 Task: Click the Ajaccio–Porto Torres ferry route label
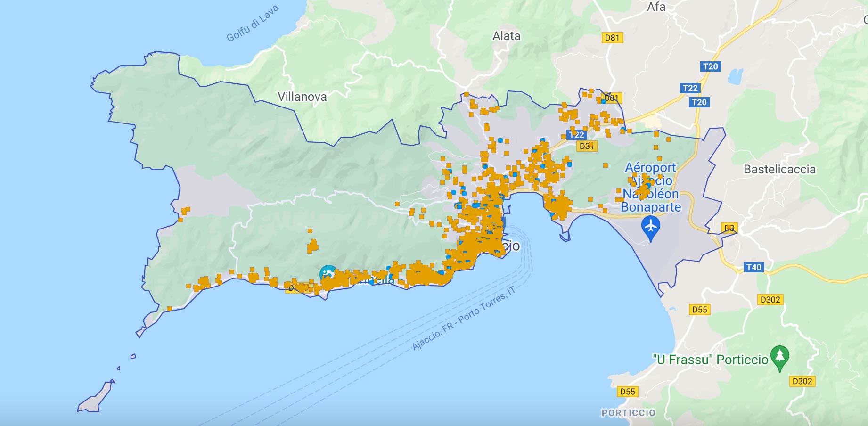(x=464, y=319)
